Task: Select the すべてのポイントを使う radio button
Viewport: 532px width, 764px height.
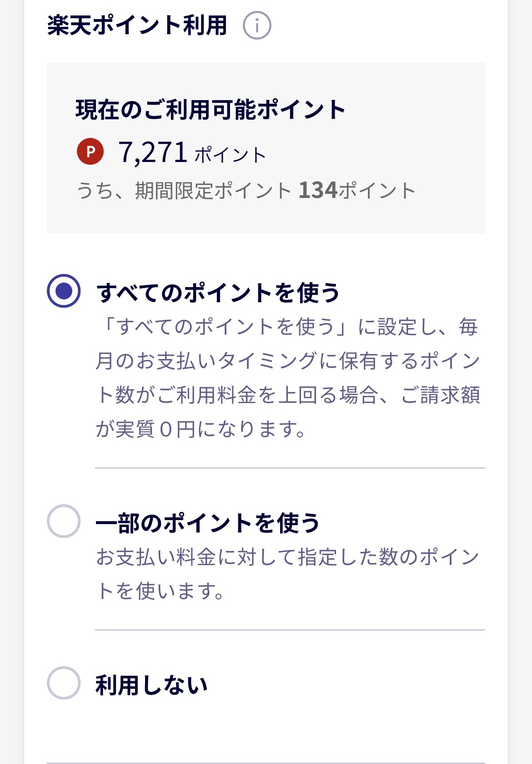Action: (64, 291)
